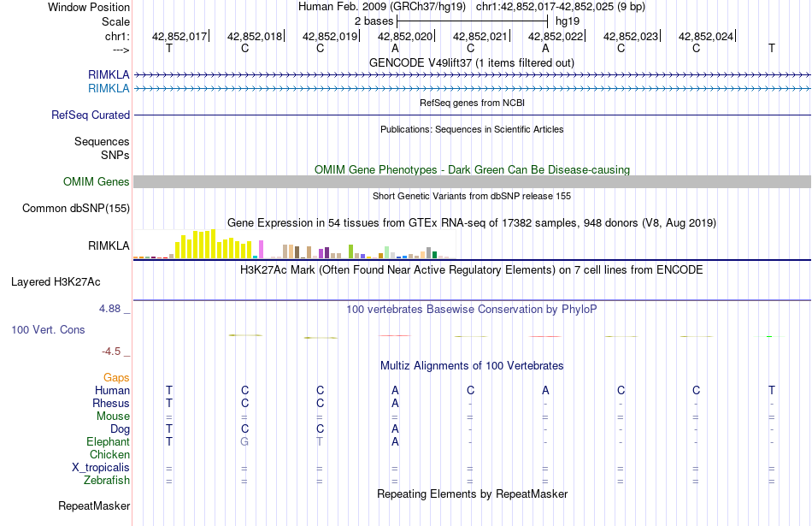The width and height of the screenshot is (812, 526).
Task: Click the gray OMIM Genes item bar
Action: tap(472, 182)
